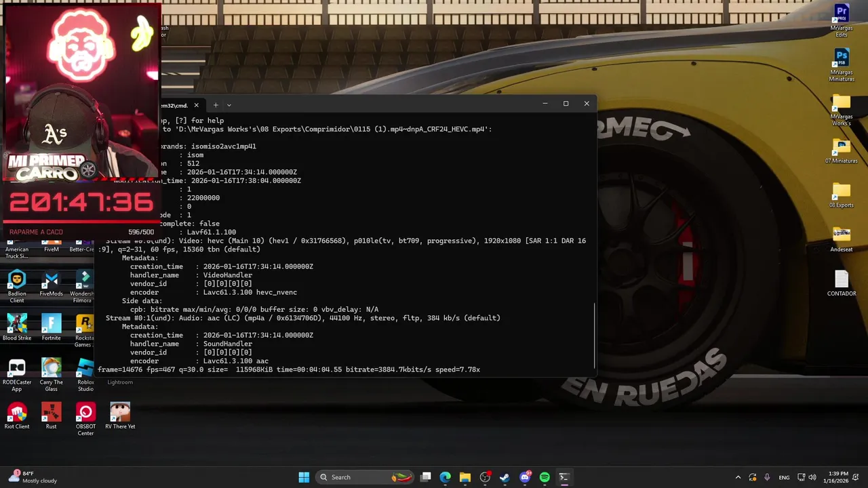
Task: Open the Terminal new-tab profile dropdown
Action: pos(229,105)
